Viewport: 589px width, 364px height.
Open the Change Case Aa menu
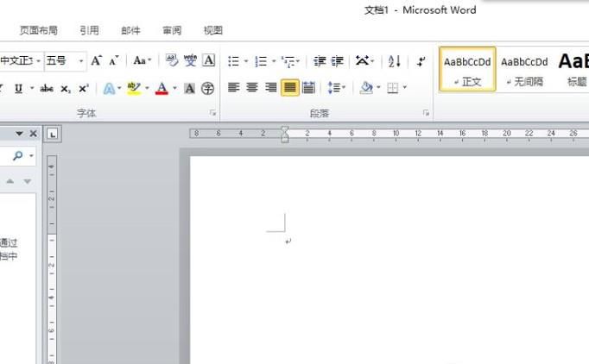click(x=142, y=60)
